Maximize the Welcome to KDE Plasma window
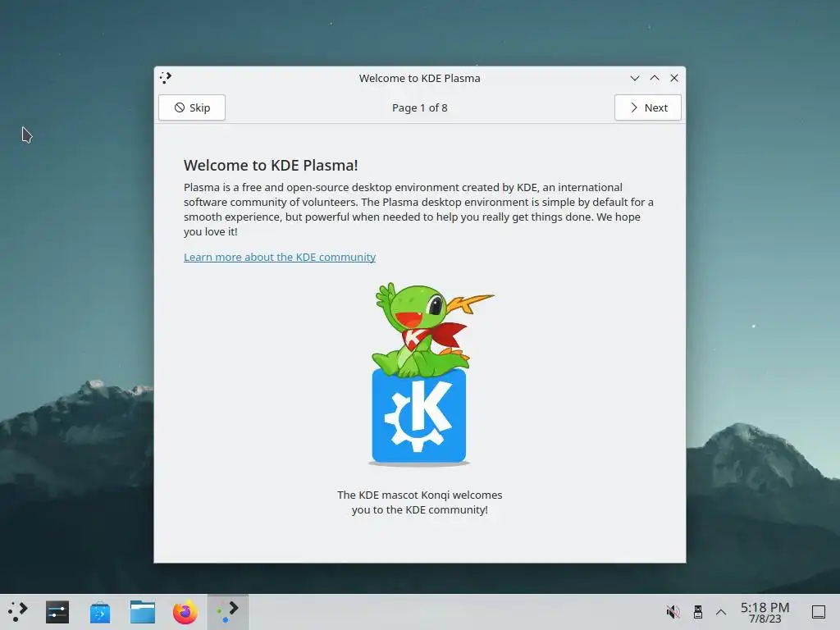Screen dimensions: 840x630 click(655, 78)
